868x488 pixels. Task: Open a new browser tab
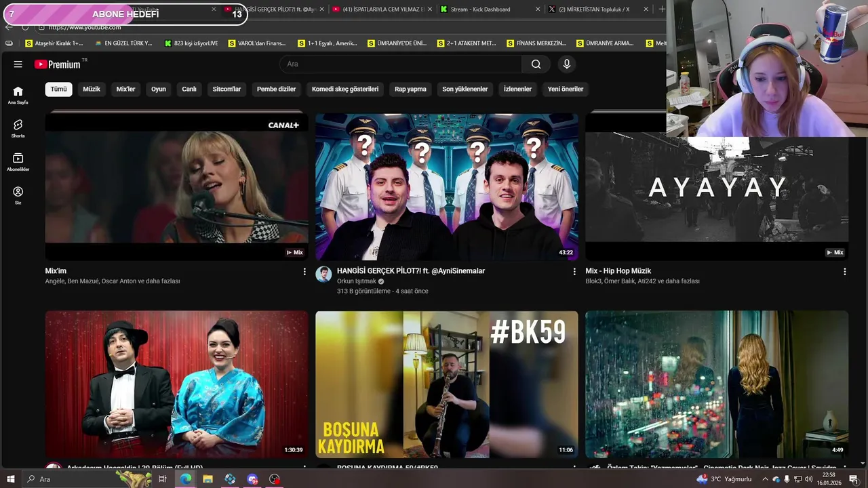pyautogui.click(x=663, y=9)
